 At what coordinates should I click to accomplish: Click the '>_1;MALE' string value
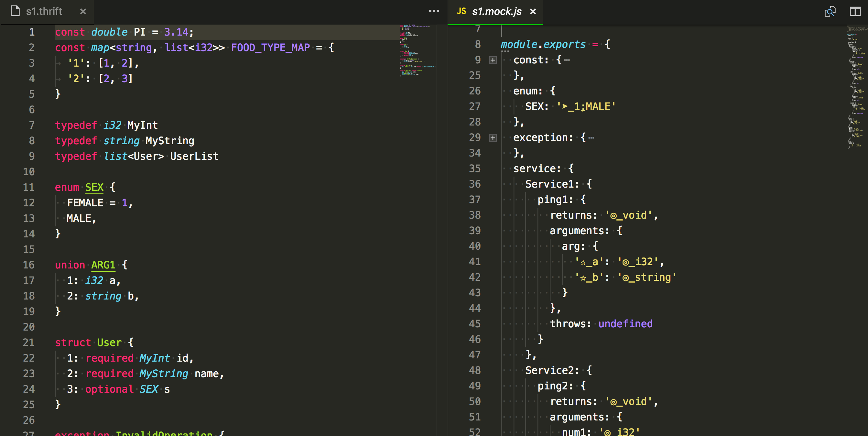tap(586, 106)
